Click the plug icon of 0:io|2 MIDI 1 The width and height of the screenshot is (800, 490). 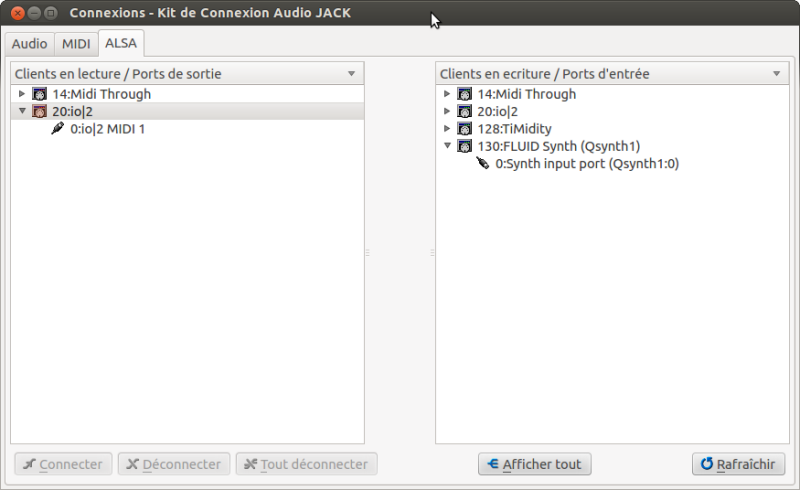click(57, 128)
